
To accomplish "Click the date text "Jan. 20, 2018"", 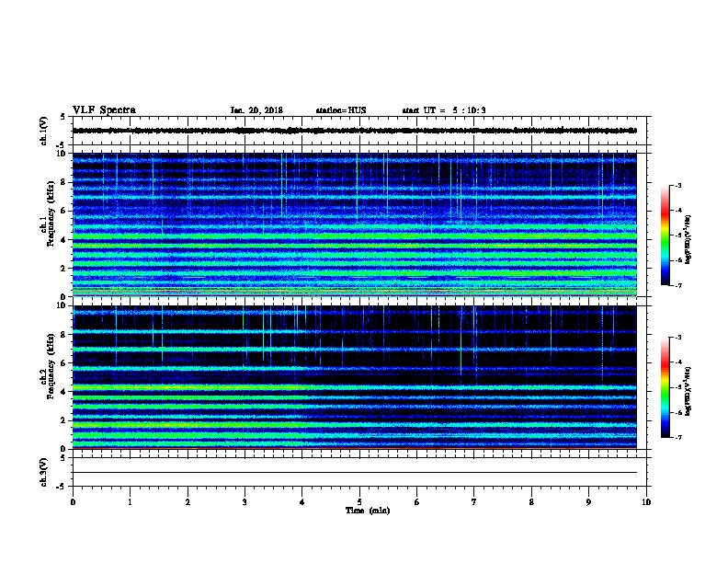I will (256, 110).
